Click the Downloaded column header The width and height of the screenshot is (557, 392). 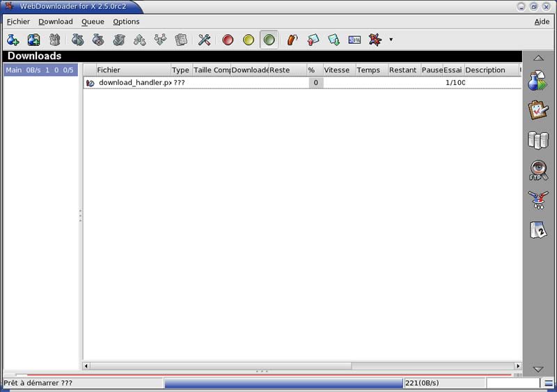point(250,70)
